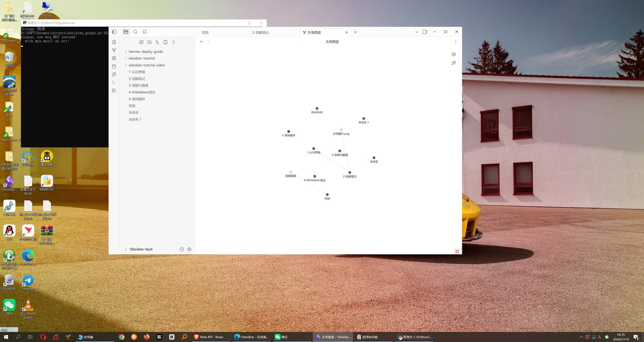Click the bottom ribbon list icon
Image resolution: width=644 pixels, height=342 pixels.
coord(114,91)
